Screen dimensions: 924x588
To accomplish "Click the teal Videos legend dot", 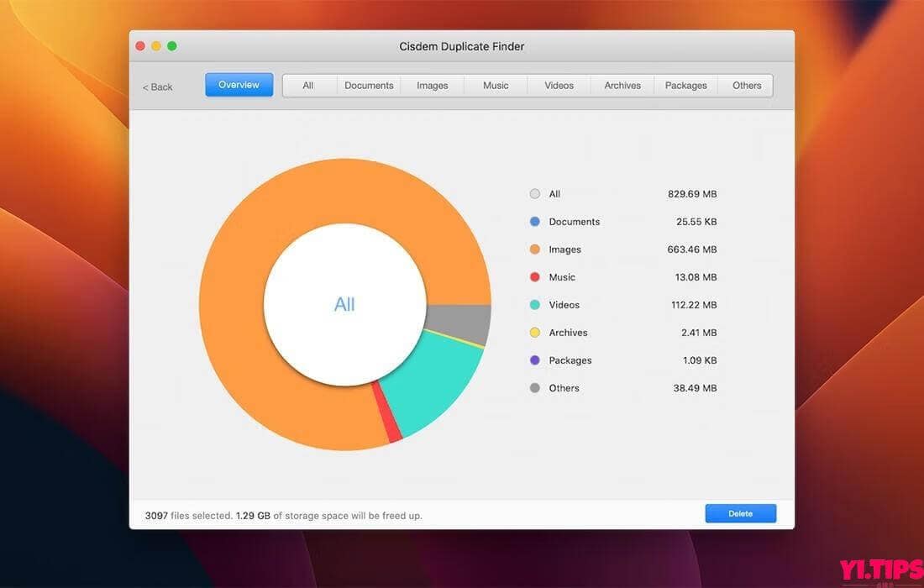I will (534, 304).
